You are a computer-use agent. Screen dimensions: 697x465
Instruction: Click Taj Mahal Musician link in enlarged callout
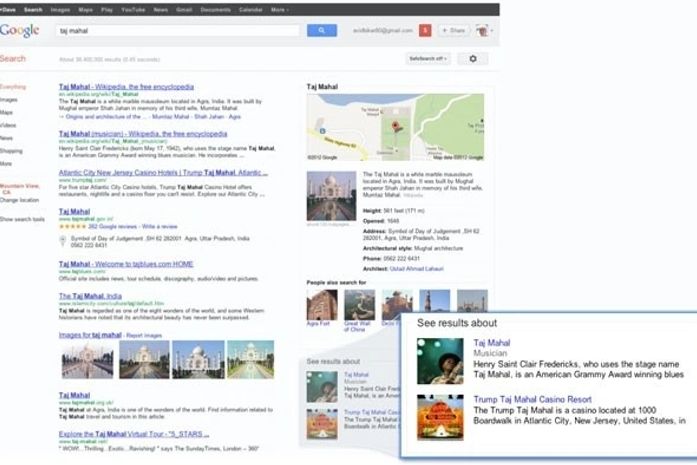pyautogui.click(x=492, y=343)
